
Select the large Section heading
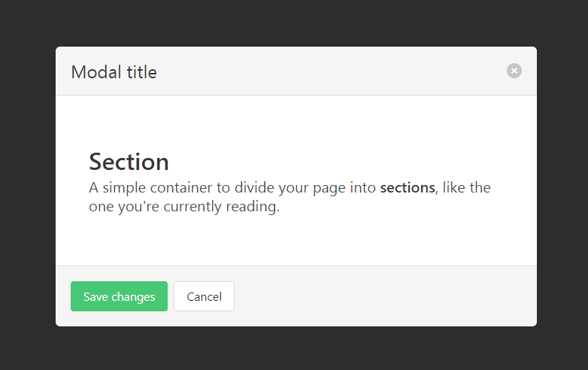129,162
